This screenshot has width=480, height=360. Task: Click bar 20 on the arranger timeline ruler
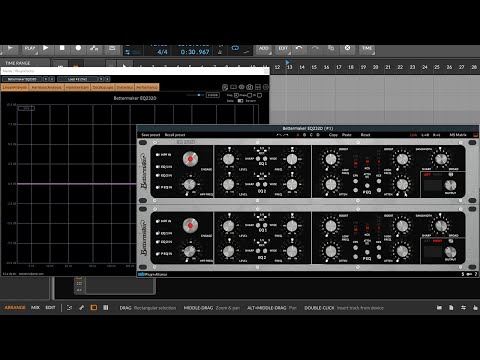point(375,67)
